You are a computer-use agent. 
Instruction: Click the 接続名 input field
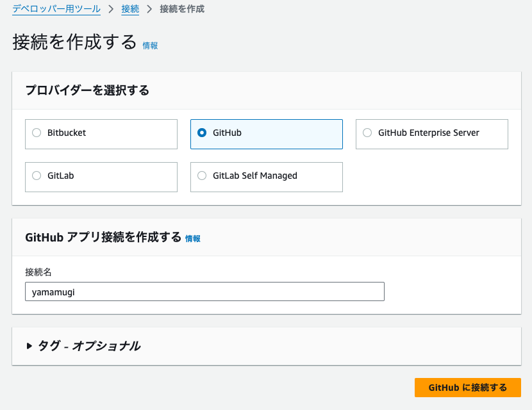click(204, 291)
